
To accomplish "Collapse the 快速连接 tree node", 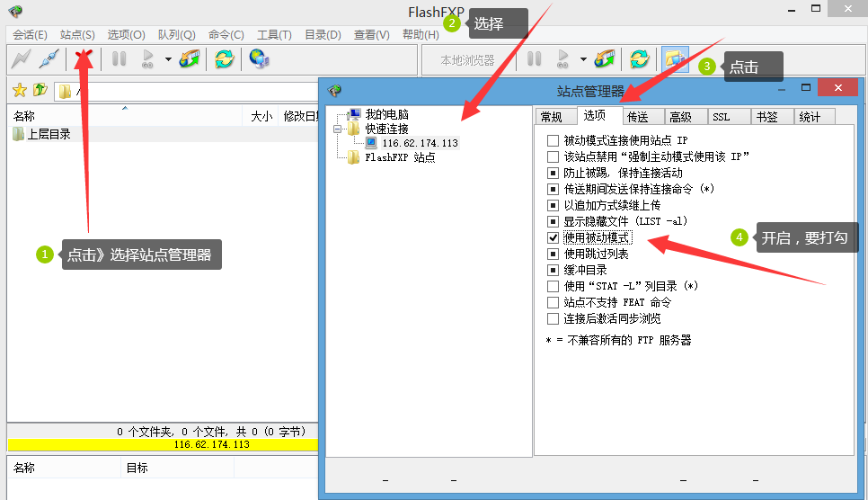I will (x=337, y=129).
